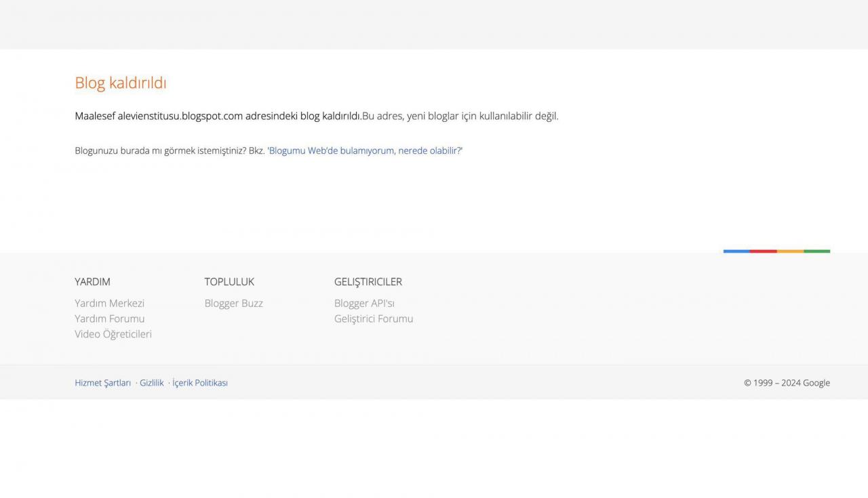
Task: Open the Blogger Buzz link
Action: [233, 303]
